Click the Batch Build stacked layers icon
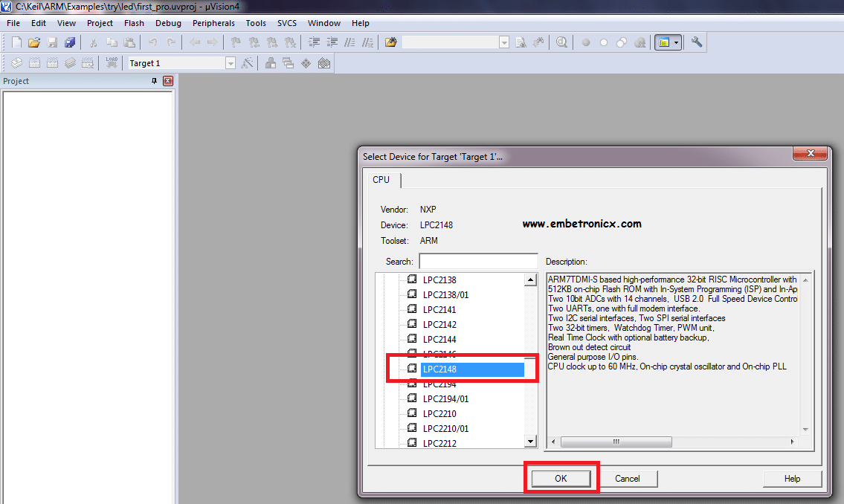This screenshot has height=504, width=844. pos(71,63)
